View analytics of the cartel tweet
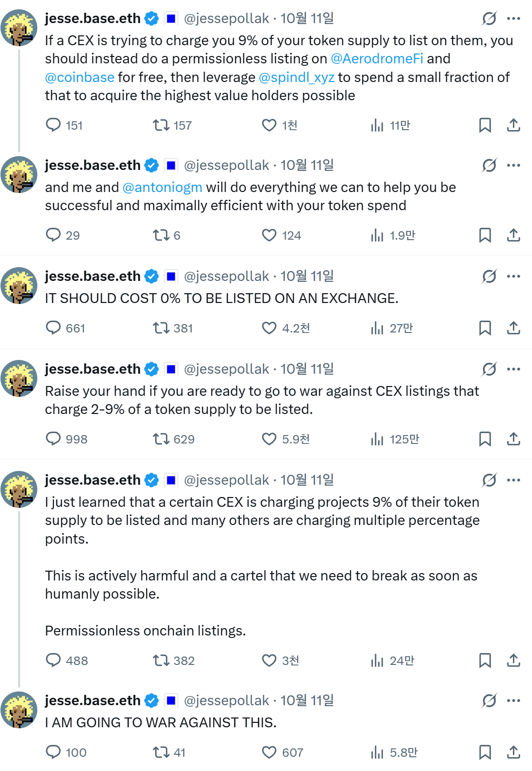The image size is (532, 771). point(377,661)
